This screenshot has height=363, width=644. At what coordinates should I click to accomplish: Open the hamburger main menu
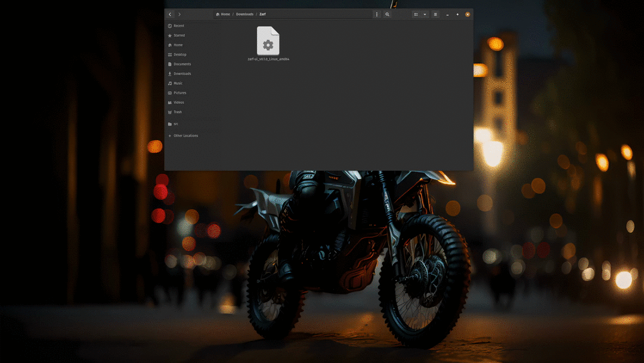coord(435,14)
